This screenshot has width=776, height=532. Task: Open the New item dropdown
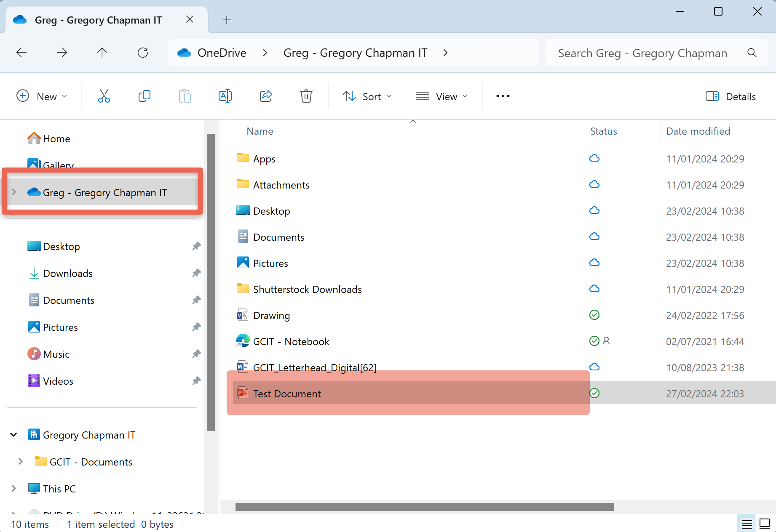42,96
